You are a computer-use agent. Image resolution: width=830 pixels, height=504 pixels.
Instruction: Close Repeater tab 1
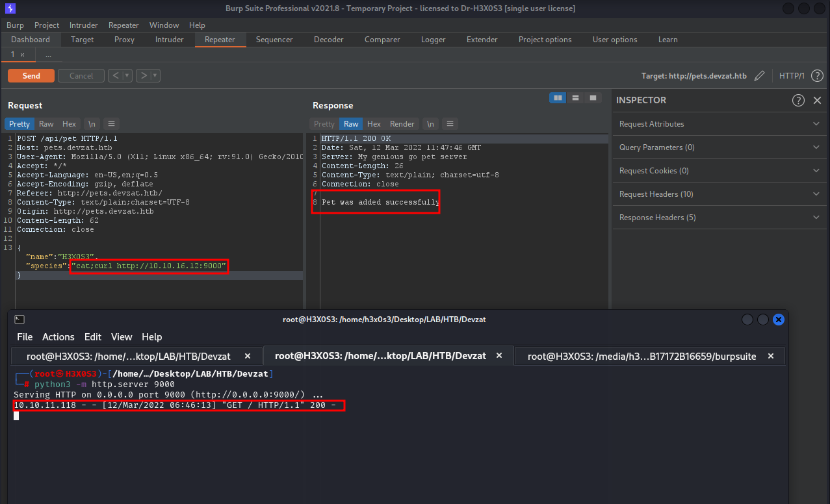pos(22,55)
